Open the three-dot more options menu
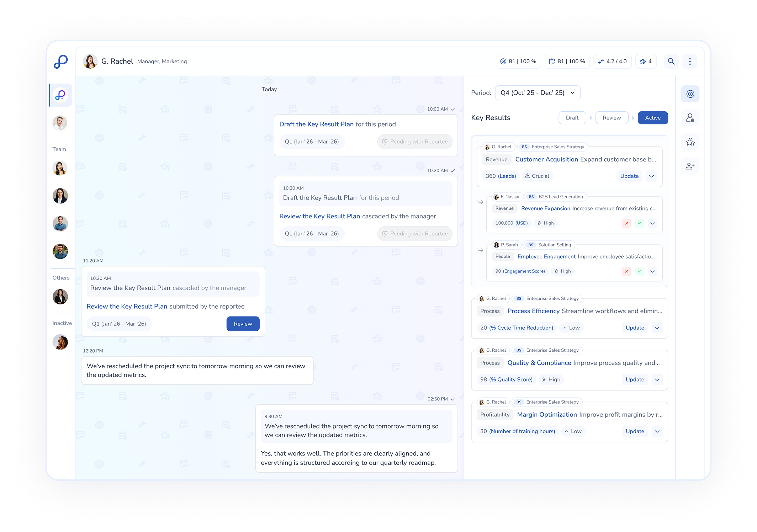The width and height of the screenshot is (757, 532). click(x=690, y=61)
